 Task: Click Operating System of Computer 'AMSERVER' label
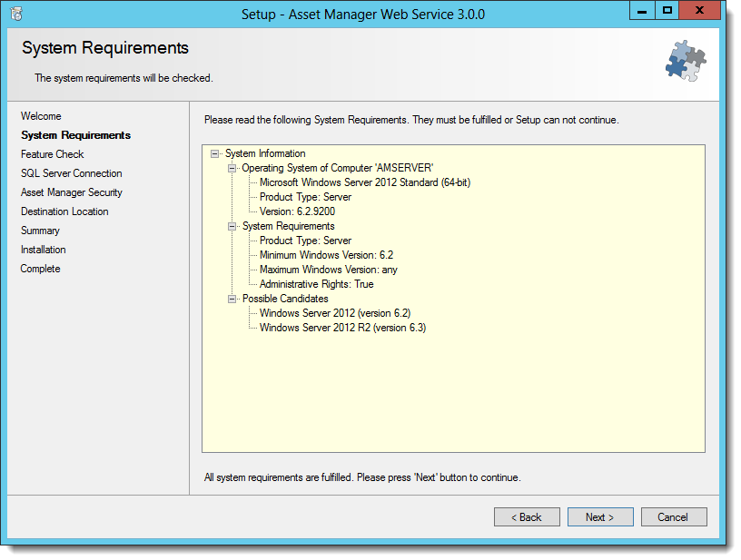pos(338,168)
